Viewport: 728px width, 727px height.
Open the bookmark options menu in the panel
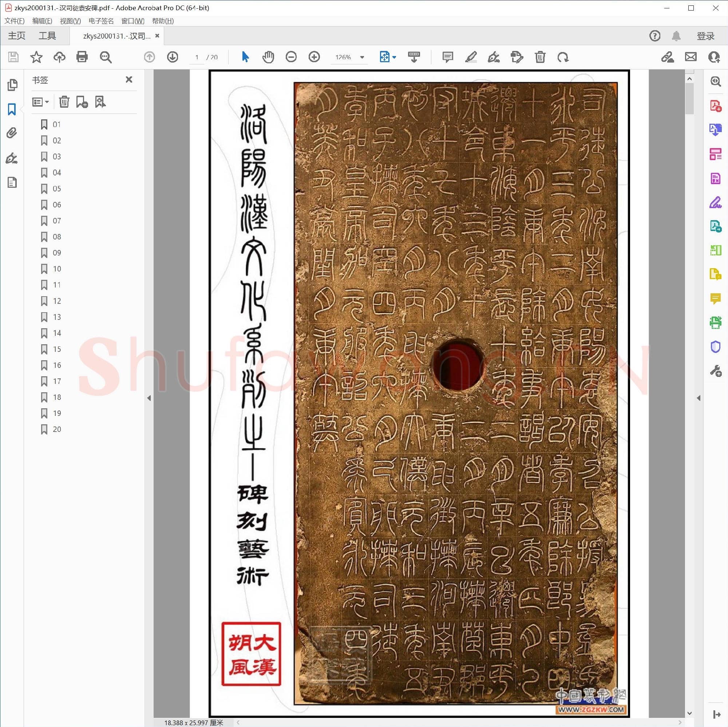click(x=40, y=102)
